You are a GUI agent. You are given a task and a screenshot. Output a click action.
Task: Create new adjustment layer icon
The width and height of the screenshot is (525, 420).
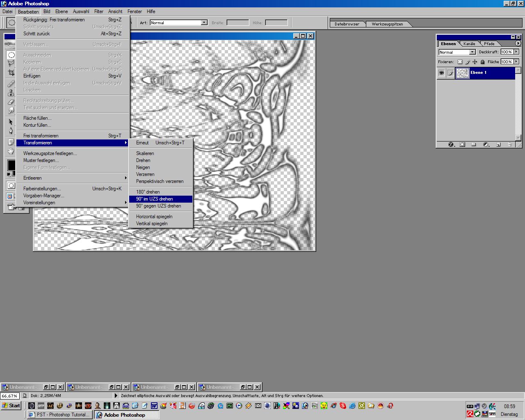pos(486,145)
